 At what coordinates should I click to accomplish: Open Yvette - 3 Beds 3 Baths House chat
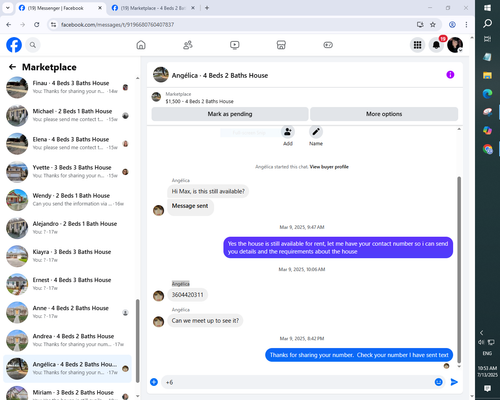pyautogui.click(x=68, y=172)
